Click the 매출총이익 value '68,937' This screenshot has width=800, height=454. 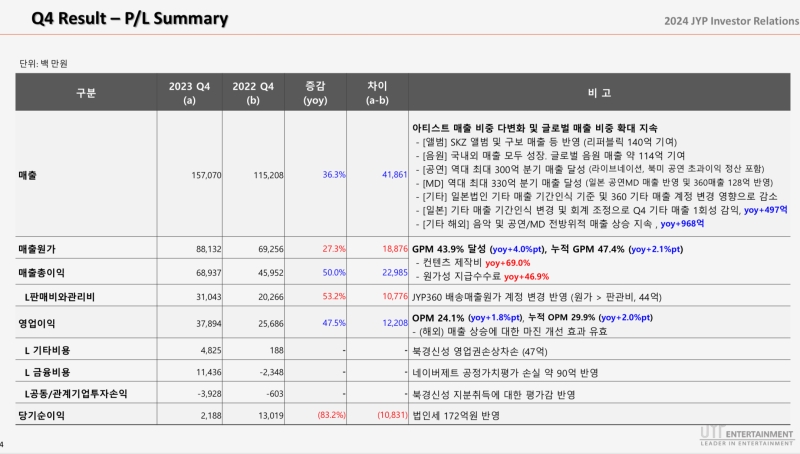point(209,273)
